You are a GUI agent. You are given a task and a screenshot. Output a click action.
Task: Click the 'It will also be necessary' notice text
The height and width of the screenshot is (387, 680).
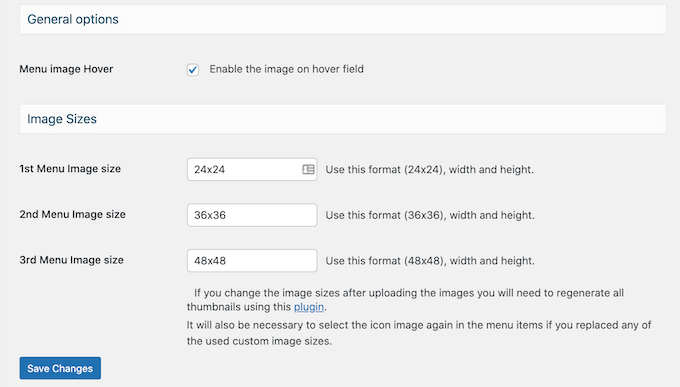[419, 333]
